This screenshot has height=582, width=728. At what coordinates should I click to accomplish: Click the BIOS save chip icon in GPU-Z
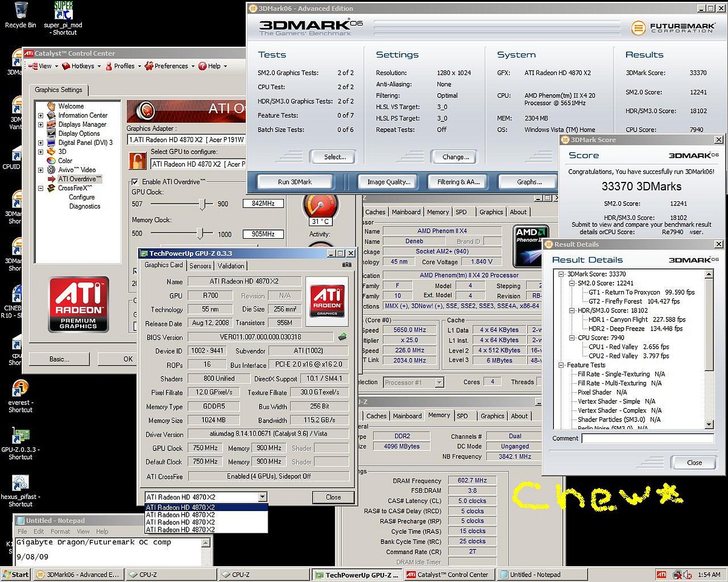pos(343,337)
